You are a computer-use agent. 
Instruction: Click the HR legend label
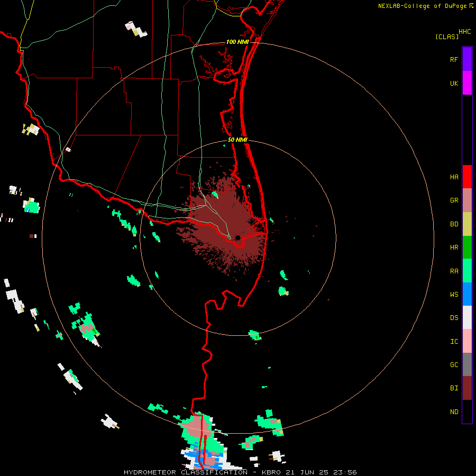454,248
